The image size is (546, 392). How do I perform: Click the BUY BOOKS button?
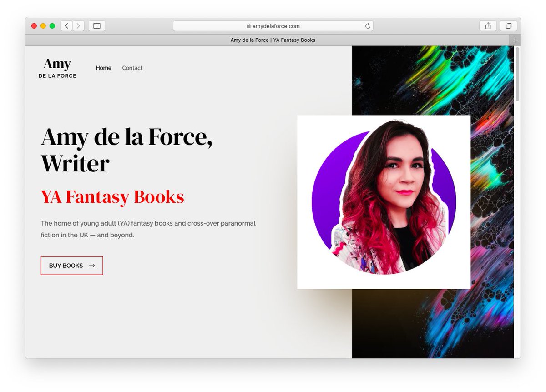(72, 266)
